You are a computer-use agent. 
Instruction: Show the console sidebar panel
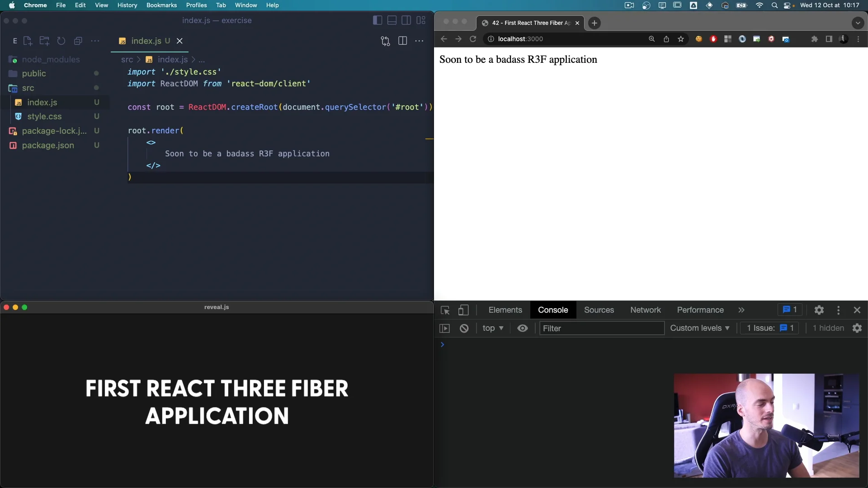(445, 328)
